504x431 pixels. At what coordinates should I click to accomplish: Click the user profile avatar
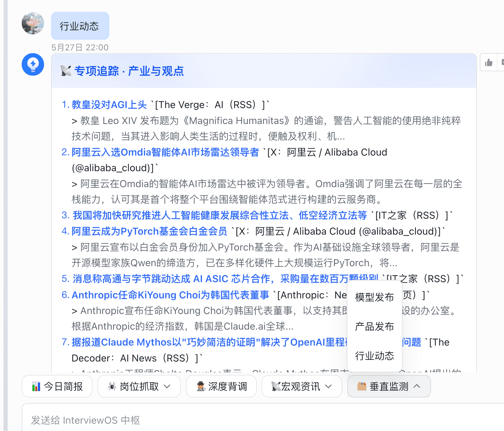click(33, 23)
